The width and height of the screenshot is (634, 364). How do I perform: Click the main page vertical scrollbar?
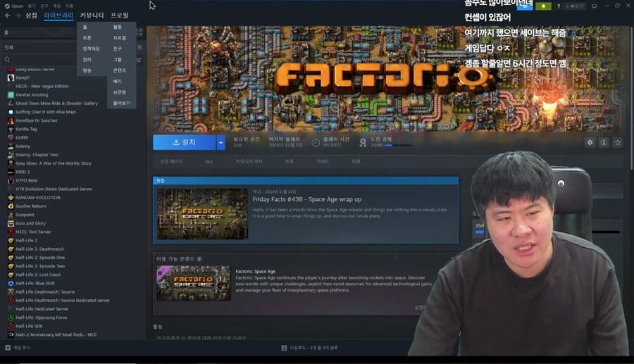click(x=632, y=97)
